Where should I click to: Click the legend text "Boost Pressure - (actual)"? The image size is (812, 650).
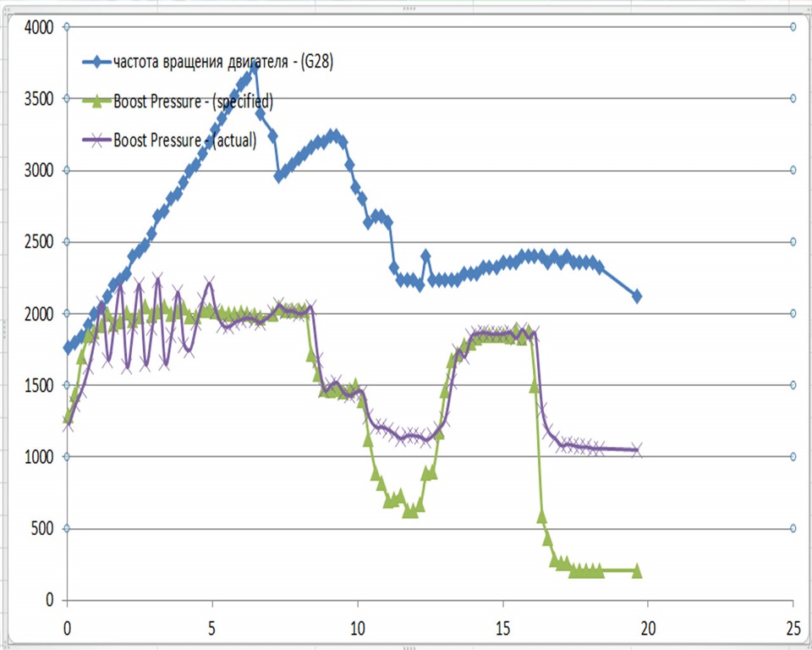click(185, 140)
